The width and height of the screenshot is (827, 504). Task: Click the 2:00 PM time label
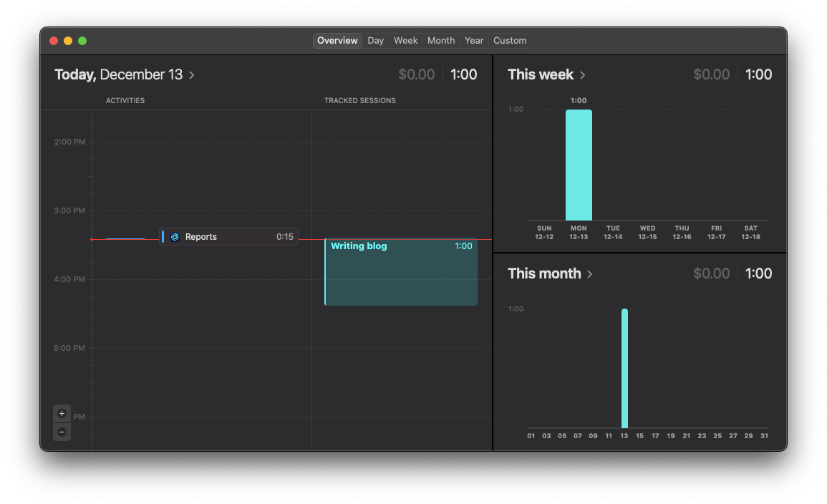(69, 142)
